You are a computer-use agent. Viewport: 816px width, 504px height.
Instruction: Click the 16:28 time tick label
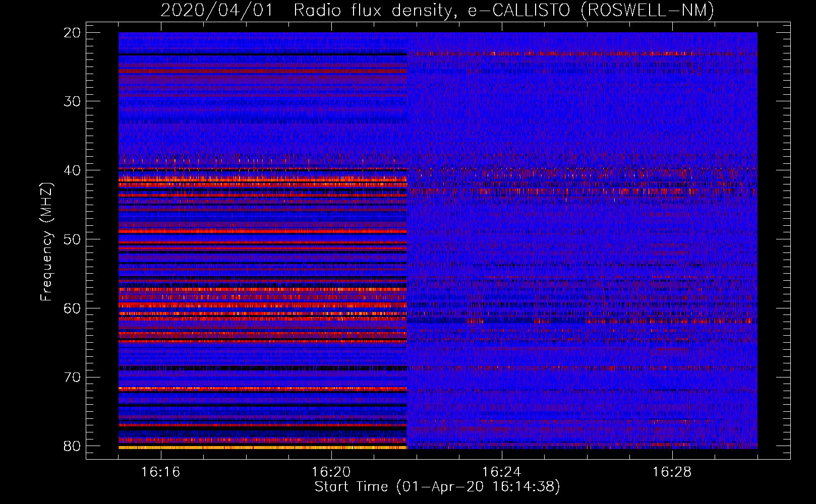pos(672,472)
